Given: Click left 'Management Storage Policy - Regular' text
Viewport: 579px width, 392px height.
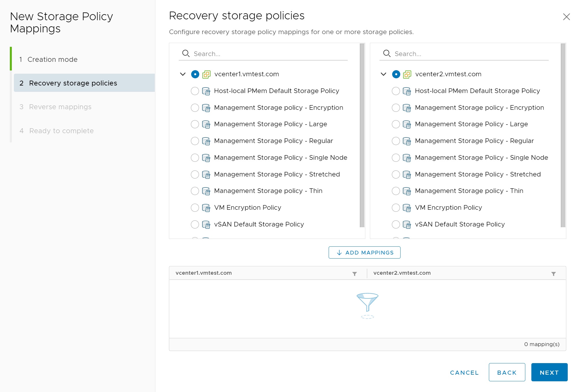Looking at the screenshot, I should [273, 141].
